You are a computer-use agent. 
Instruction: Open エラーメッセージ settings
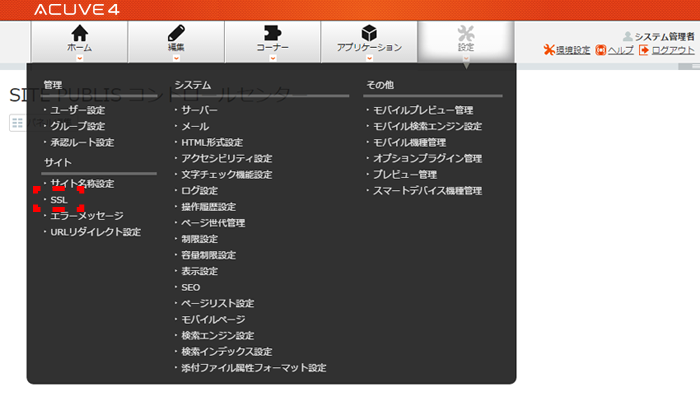pyautogui.click(x=87, y=216)
